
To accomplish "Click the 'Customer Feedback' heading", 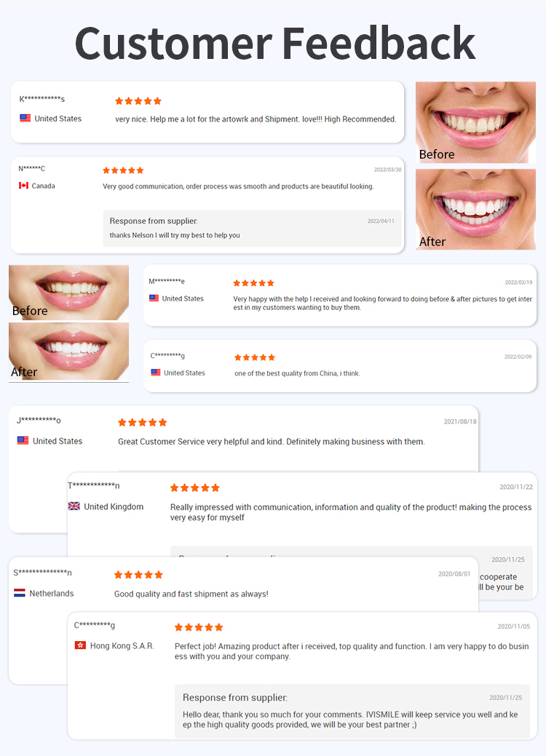I will 275,44.
